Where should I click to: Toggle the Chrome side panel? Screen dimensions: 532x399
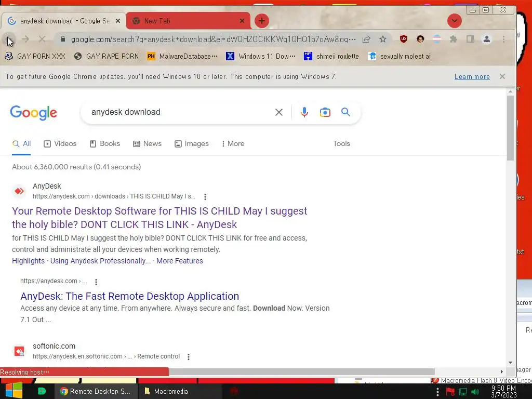tap(470, 39)
